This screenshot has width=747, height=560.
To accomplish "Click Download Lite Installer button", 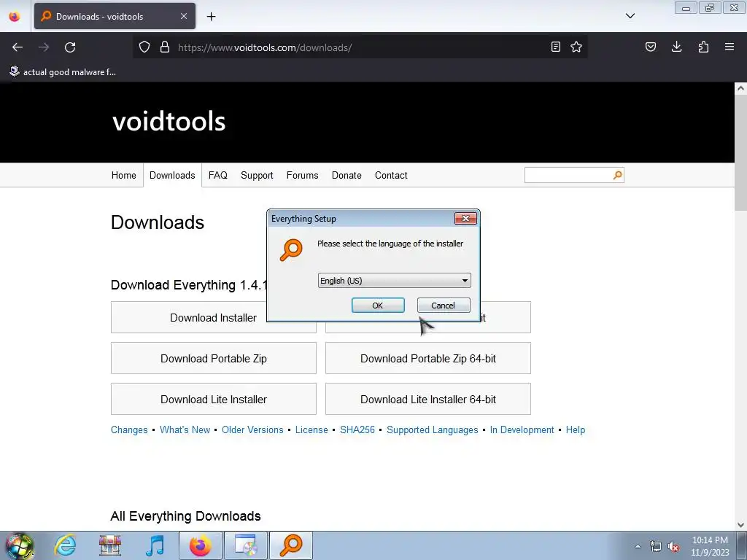I will [214, 399].
